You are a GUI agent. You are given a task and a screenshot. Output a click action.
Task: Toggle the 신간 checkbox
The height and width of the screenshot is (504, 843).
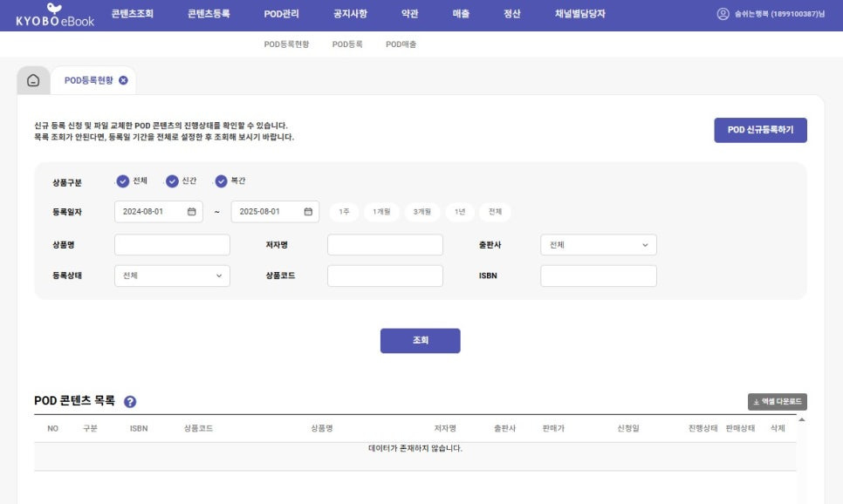tap(172, 181)
